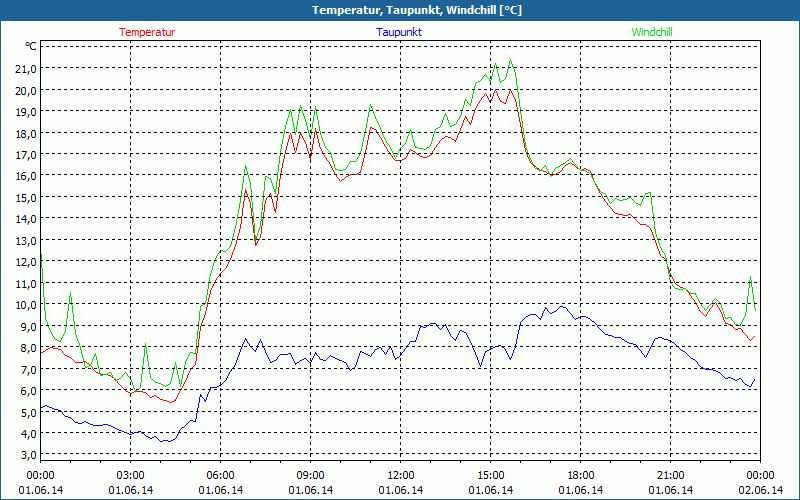Click the 18:00 time axis label
This screenshot has width=800, height=500.
[x=581, y=476]
